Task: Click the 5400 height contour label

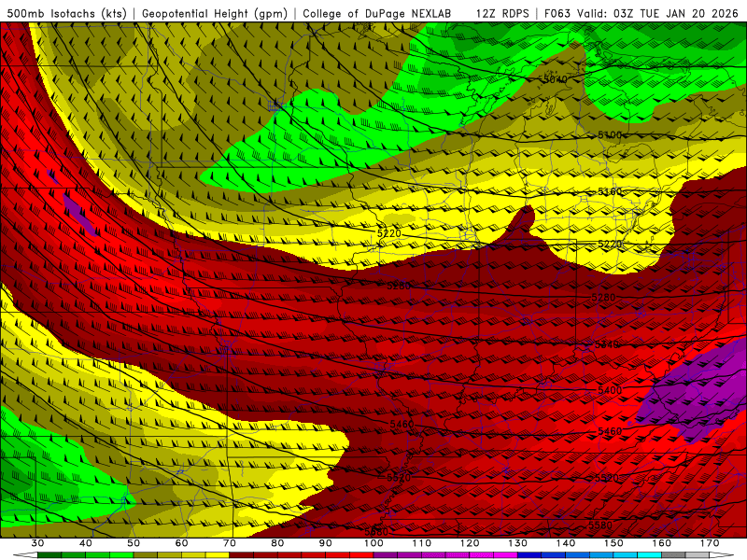Action: (610, 390)
